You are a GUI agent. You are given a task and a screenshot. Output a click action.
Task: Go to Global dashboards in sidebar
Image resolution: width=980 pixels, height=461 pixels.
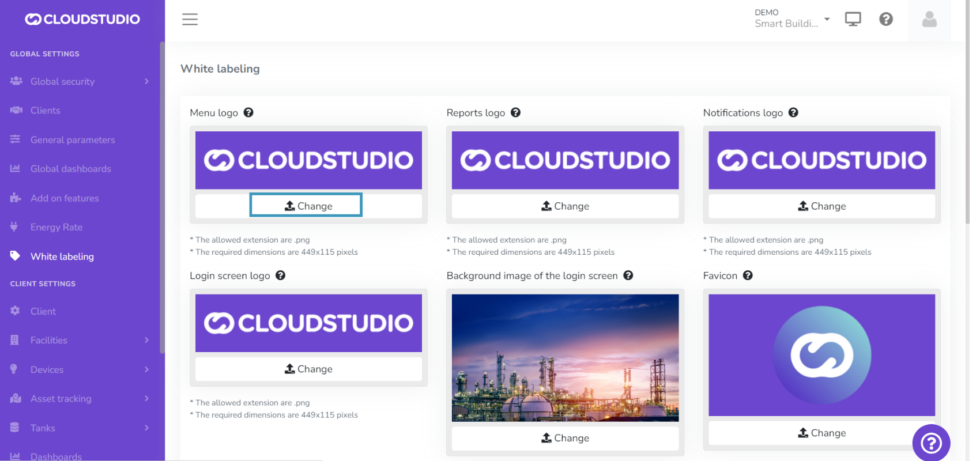pos(70,169)
